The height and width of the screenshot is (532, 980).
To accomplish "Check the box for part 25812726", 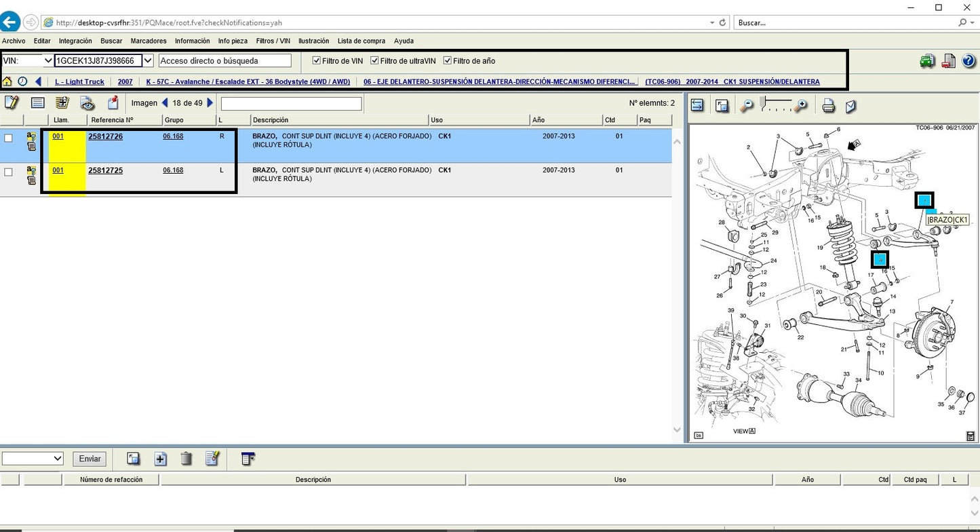I will 8,138.
